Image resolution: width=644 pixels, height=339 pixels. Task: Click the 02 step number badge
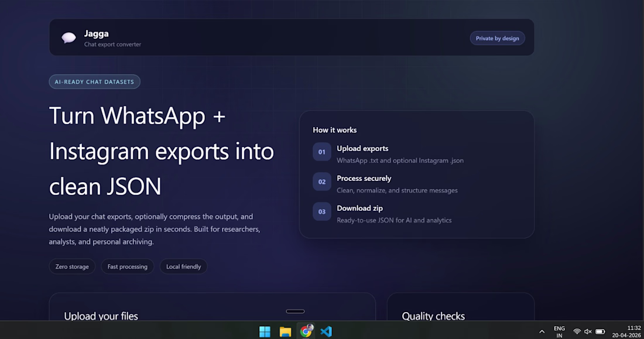321,182
